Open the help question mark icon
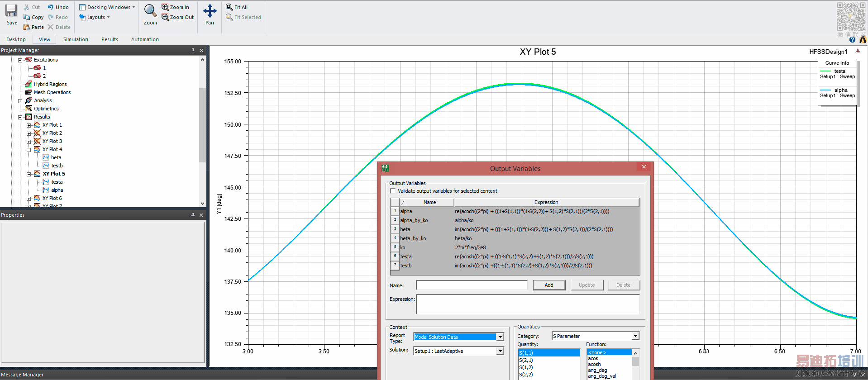The width and height of the screenshot is (868, 380). click(852, 40)
